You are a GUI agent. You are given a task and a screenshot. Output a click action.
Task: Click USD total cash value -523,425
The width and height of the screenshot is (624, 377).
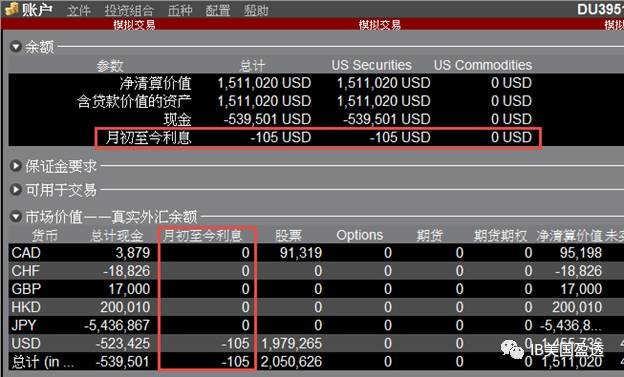pyautogui.click(x=122, y=343)
